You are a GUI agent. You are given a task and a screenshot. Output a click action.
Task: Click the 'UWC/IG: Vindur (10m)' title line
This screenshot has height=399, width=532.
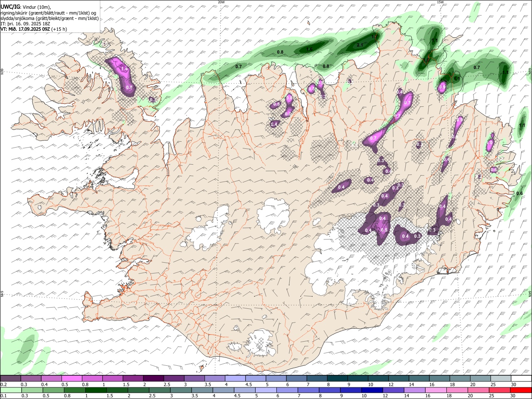click(26, 7)
